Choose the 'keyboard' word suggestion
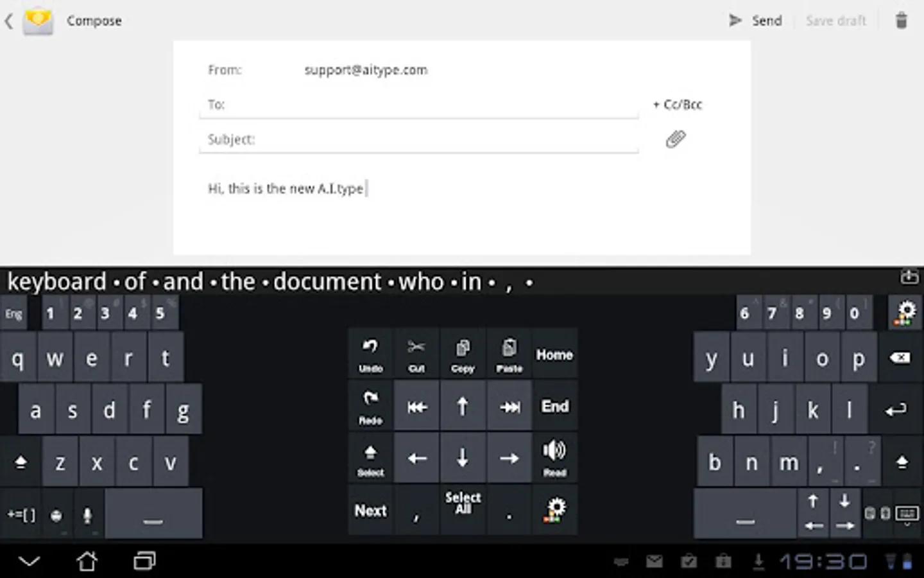 tap(56, 281)
